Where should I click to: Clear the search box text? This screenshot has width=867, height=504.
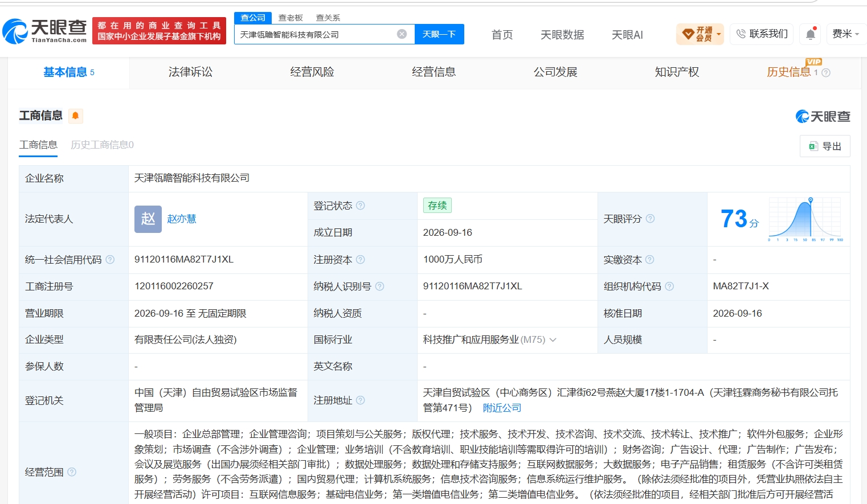point(402,34)
